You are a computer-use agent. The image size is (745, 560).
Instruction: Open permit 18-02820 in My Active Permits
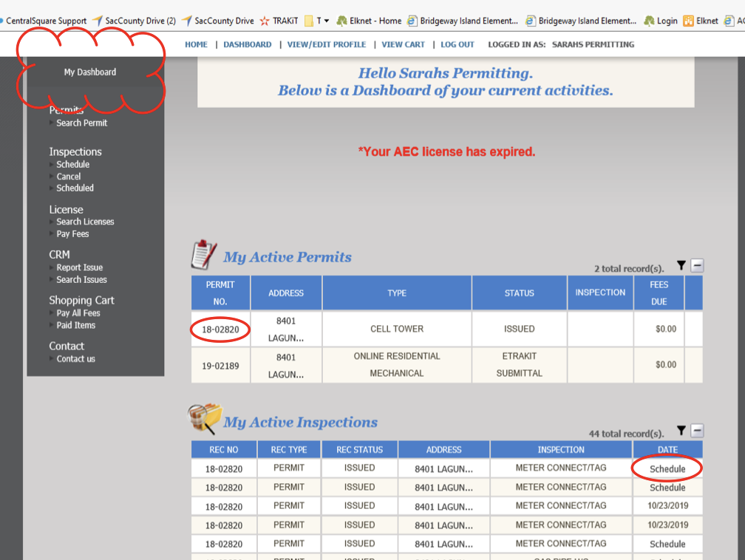[x=220, y=329]
